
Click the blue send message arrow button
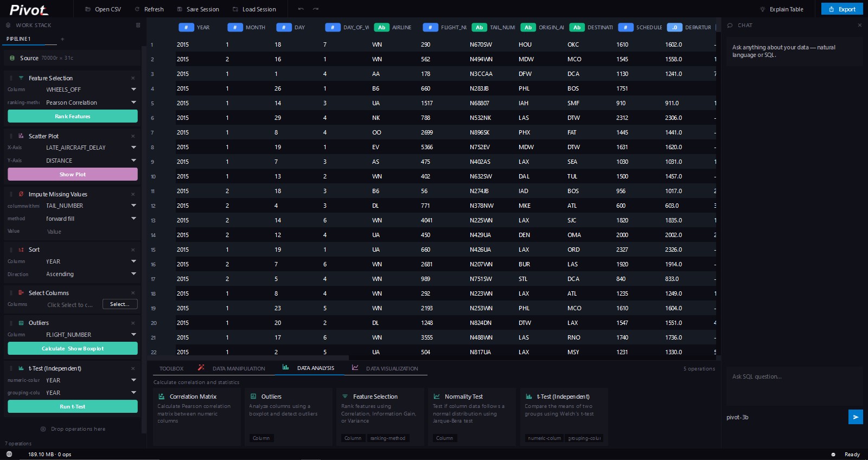856,417
